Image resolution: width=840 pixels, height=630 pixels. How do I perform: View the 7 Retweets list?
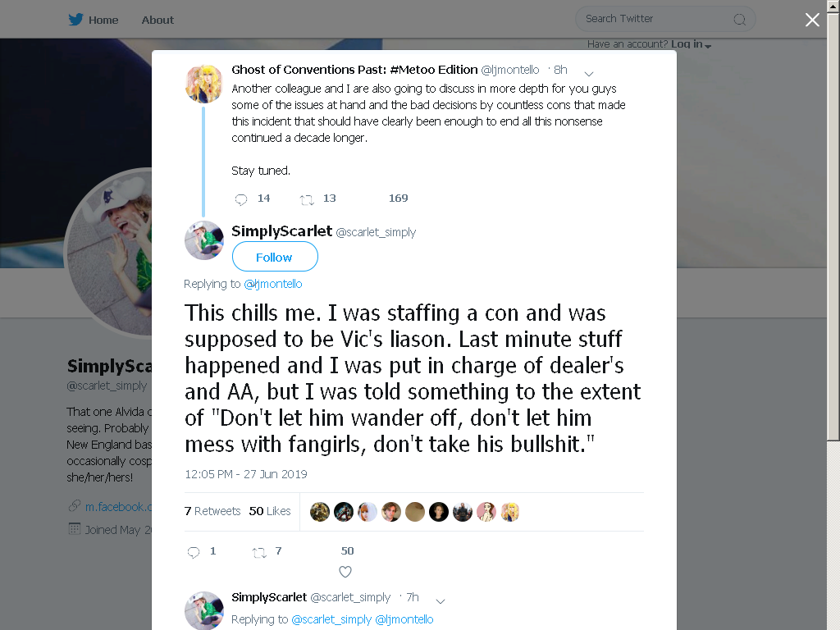tap(212, 511)
